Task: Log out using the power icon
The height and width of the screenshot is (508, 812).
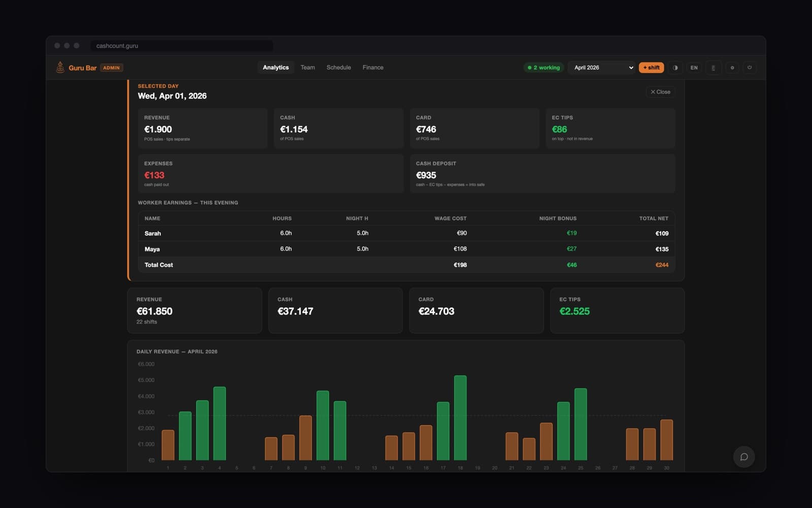Action: click(x=750, y=68)
